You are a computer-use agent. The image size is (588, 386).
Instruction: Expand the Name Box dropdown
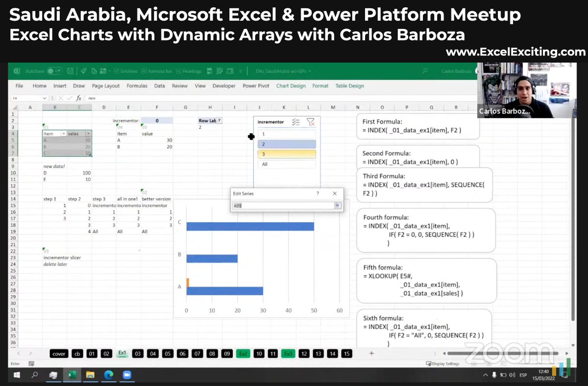(44, 98)
